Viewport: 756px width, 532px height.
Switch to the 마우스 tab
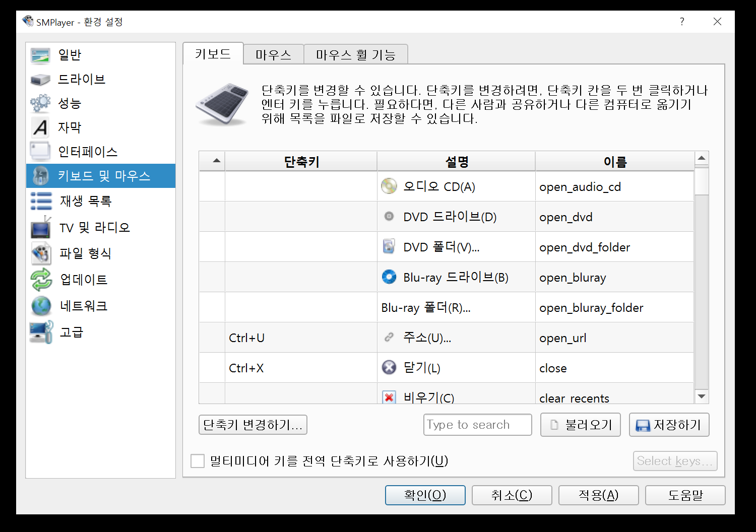273,54
